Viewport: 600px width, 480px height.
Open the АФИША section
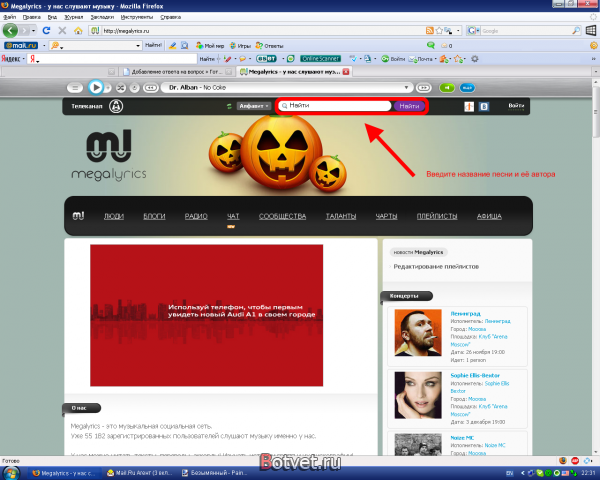pyautogui.click(x=489, y=216)
